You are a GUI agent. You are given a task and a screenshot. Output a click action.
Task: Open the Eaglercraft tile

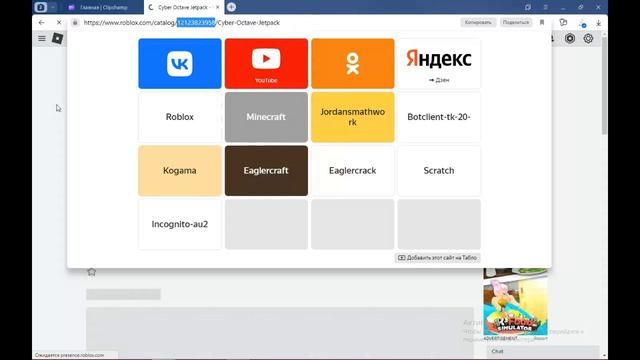(x=266, y=171)
